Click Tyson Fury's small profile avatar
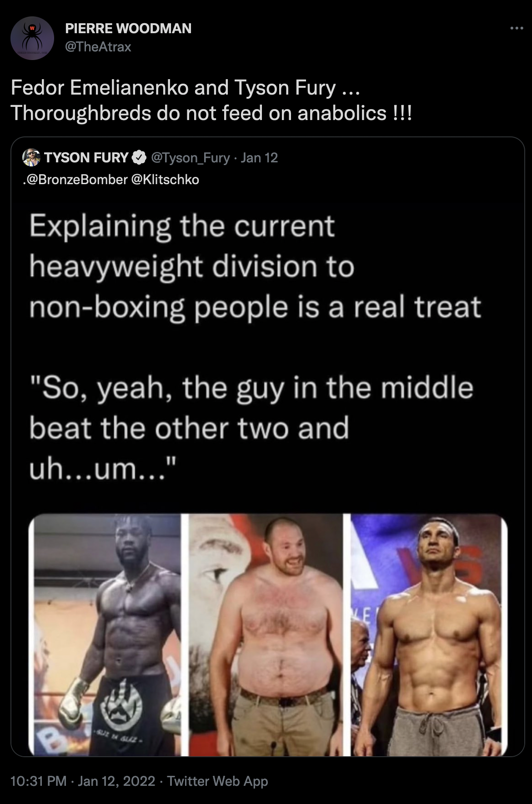The image size is (532, 804). tap(31, 157)
